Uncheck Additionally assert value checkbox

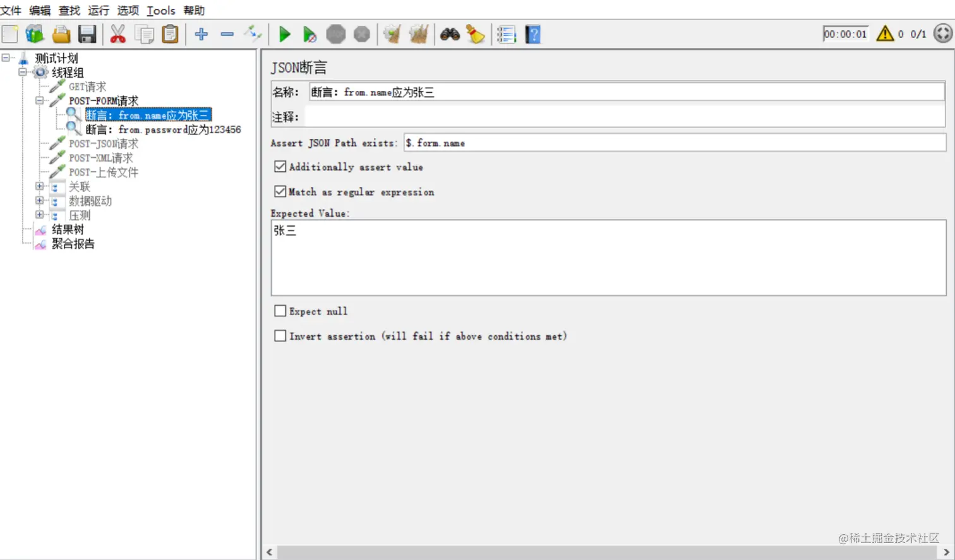pyautogui.click(x=280, y=167)
